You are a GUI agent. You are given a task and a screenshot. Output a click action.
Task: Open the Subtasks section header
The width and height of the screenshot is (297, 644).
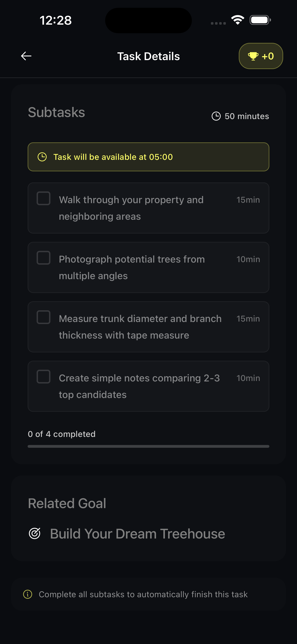pos(56,112)
